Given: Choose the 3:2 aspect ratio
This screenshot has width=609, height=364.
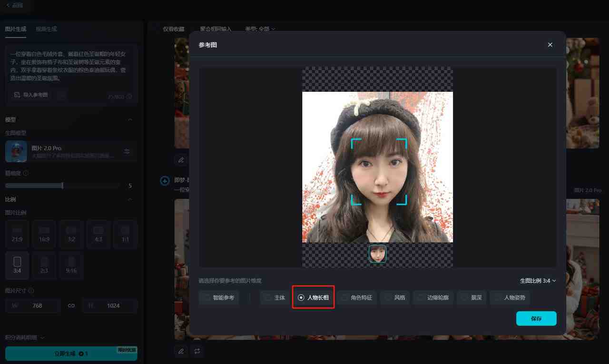Looking at the screenshot, I should click(x=71, y=234).
